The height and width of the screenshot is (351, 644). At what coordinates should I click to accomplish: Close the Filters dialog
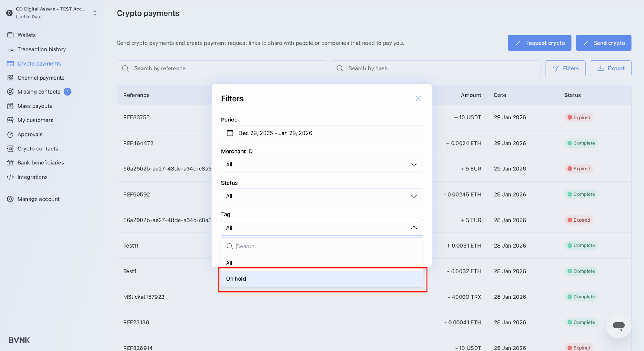418,99
